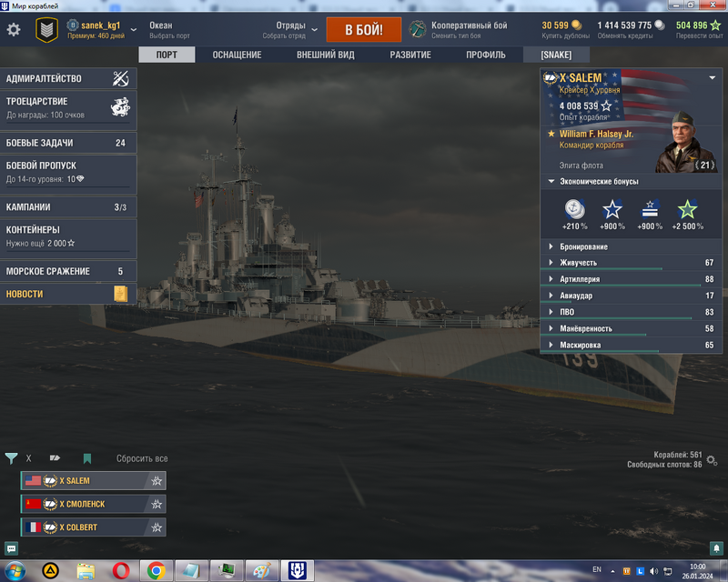The width and height of the screenshot is (728, 582).
Task: Click the bookmark filter icon
Action: (87, 458)
